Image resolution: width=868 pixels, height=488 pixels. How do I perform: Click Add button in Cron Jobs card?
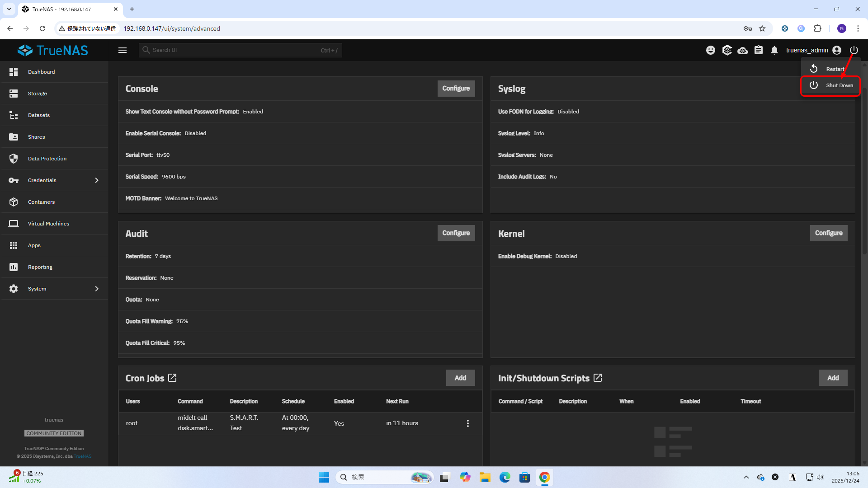[460, 378]
